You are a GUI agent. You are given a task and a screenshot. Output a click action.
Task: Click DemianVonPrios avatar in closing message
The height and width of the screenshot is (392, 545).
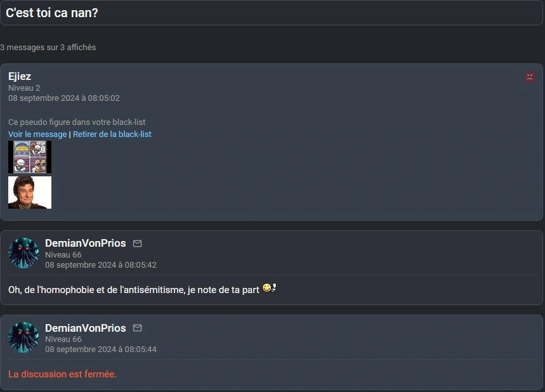pos(23,337)
